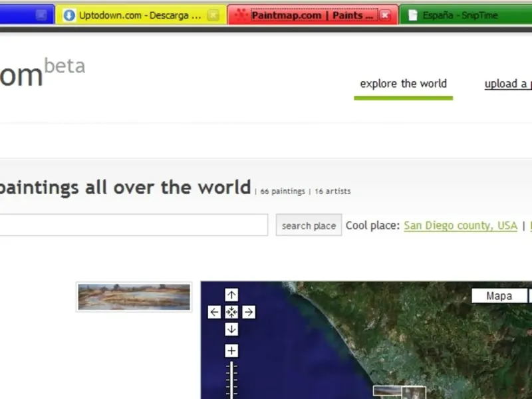Zoom in the map with plus

click(x=231, y=351)
